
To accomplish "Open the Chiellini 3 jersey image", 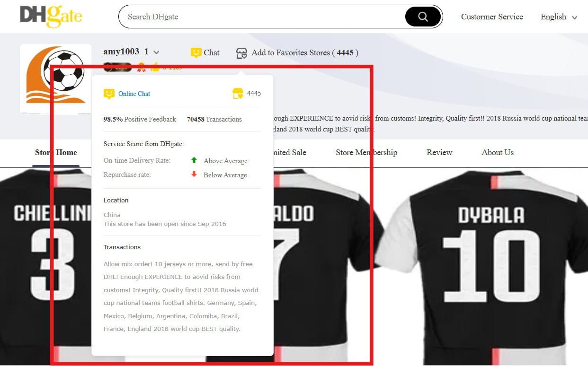I will [46, 266].
